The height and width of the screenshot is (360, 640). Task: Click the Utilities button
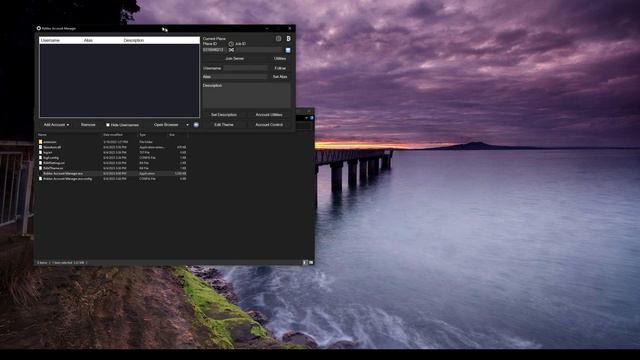click(x=280, y=59)
